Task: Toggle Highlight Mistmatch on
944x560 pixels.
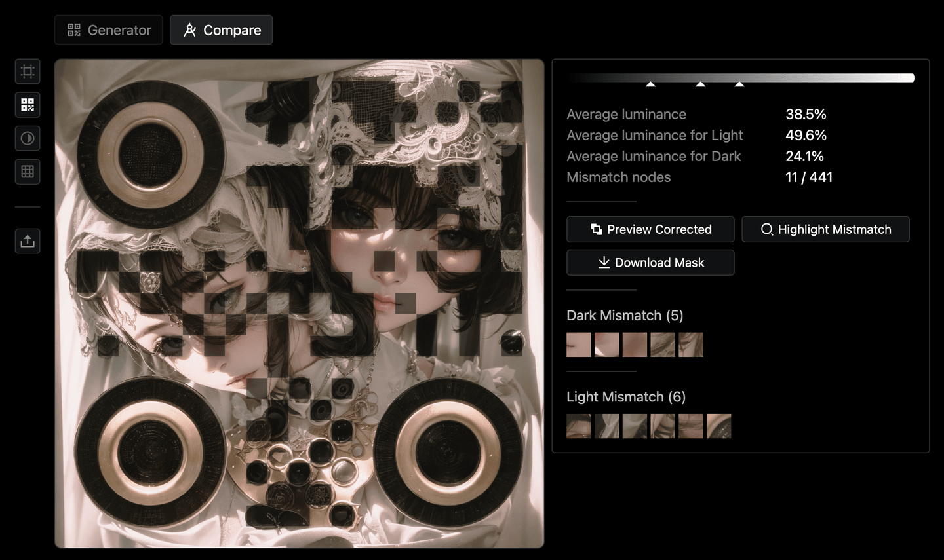Action: (x=825, y=229)
